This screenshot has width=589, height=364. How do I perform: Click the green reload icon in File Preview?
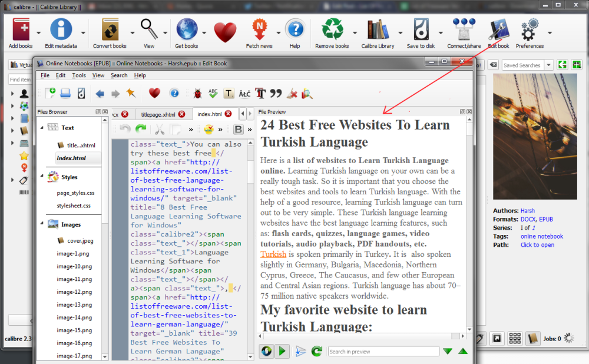(x=317, y=351)
